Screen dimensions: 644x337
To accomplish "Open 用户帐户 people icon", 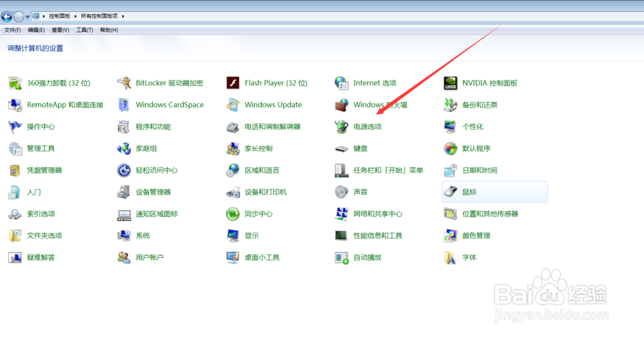I will coord(124,257).
